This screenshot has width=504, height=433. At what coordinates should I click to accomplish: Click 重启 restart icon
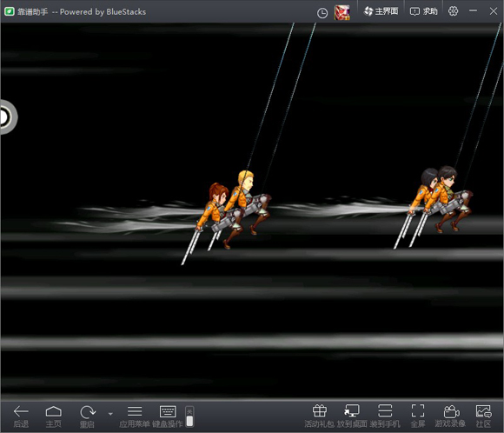(x=87, y=416)
